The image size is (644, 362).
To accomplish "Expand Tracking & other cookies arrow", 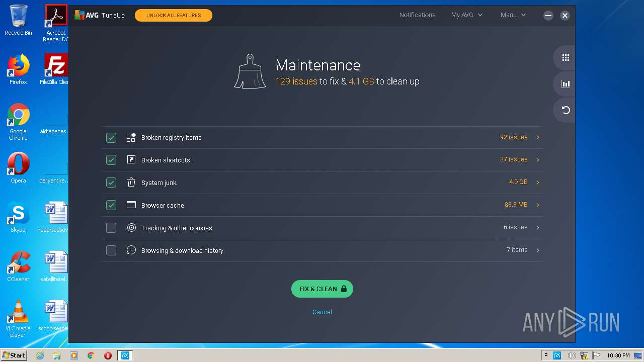I will point(538,228).
